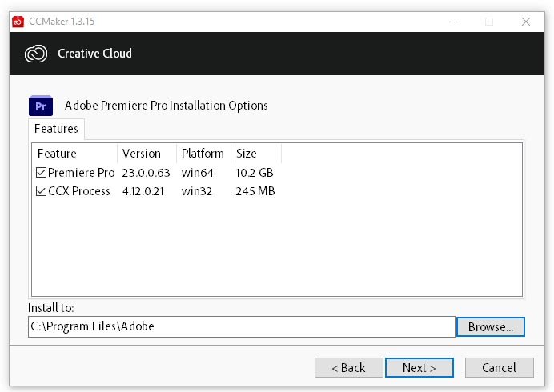Select the CCX Process row label
This screenshot has width=554, height=392.
[x=79, y=191]
